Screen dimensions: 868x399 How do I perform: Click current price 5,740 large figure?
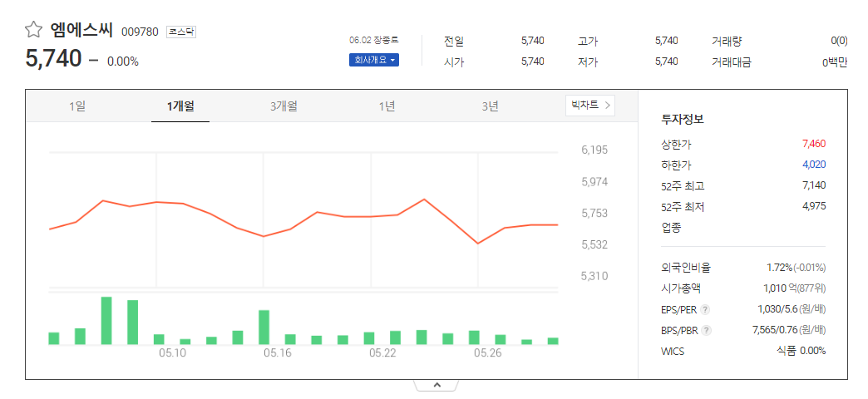[54, 59]
